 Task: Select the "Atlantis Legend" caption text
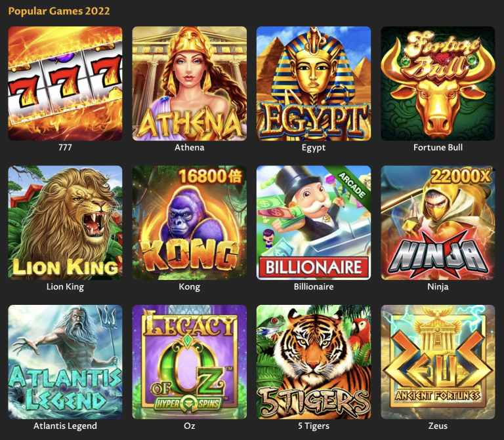pyautogui.click(x=65, y=426)
